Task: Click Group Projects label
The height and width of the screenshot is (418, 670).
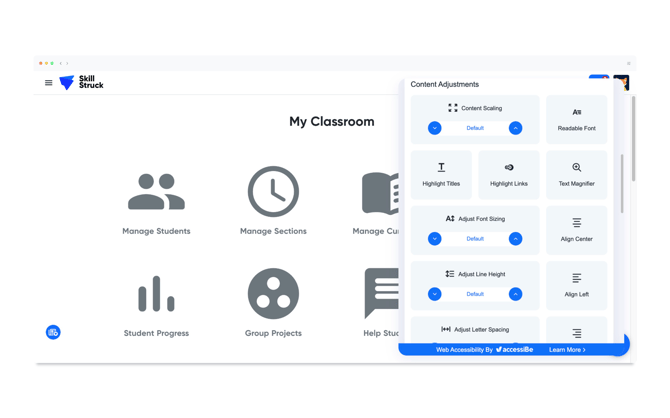Action: point(273,333)
